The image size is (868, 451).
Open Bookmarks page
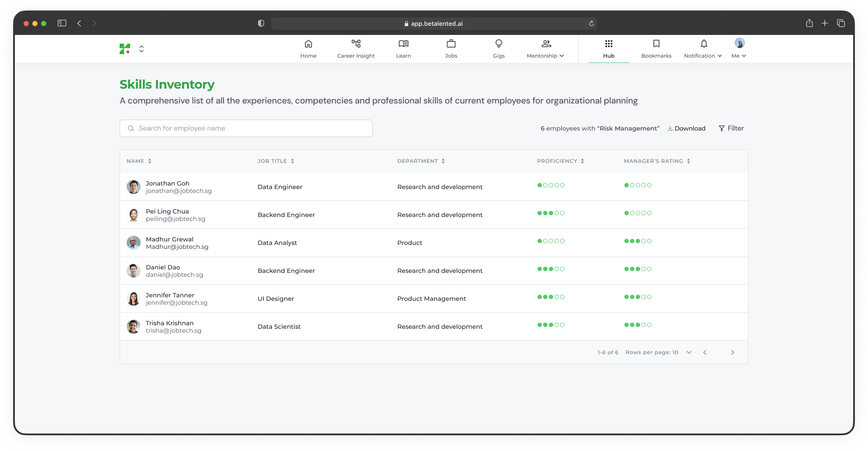click(x=656, y=49)
